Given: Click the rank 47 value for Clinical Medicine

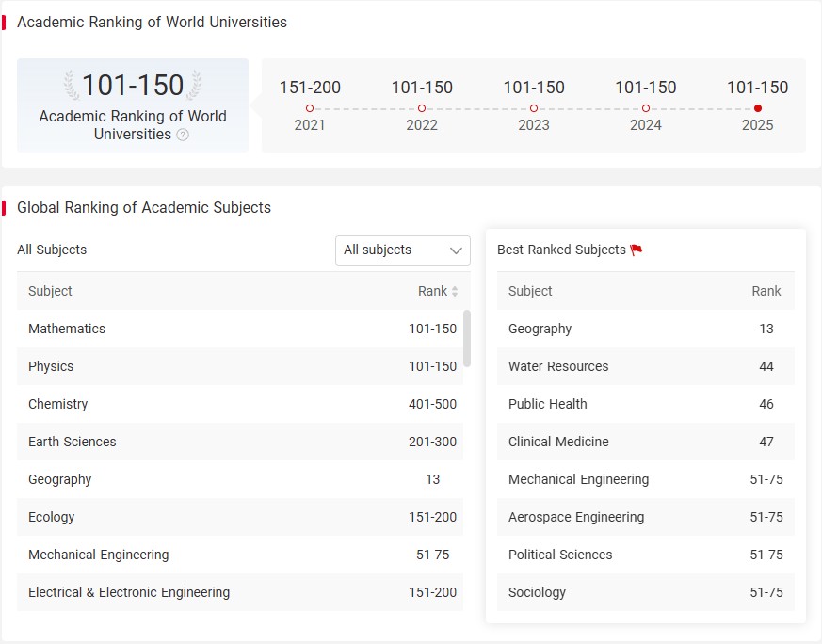Looking at the screenshot, I should tap(766, 442).
